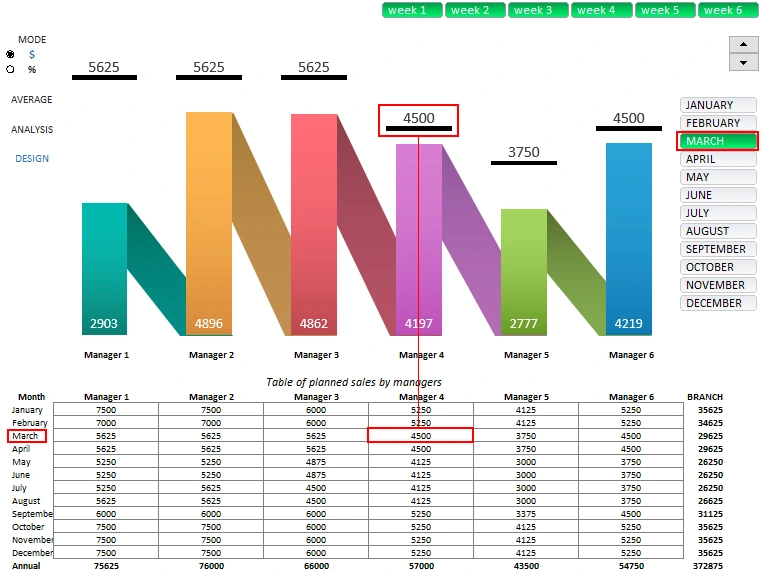Click the green Manager 5 bar
This screenshot has width=761, height=571.
point(523,268)
